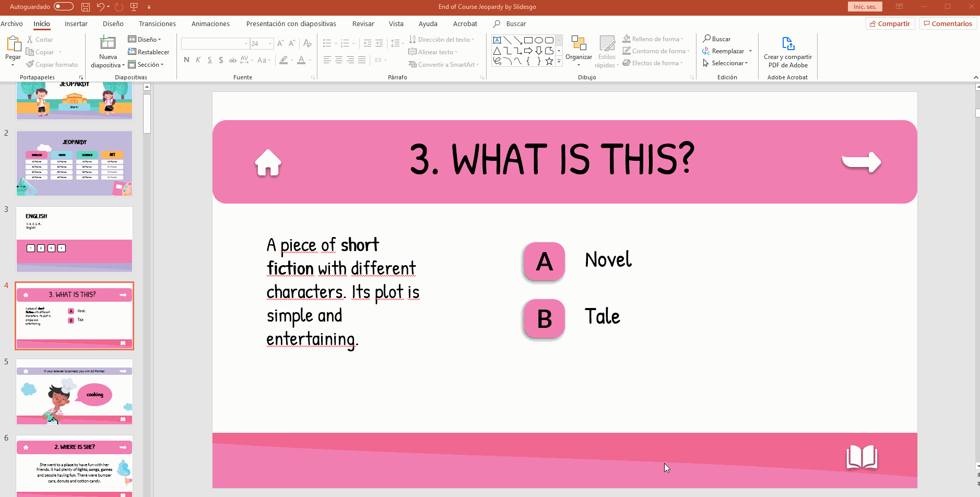This screenshot has width=980, height=497.
Task: Start presentation from beginning icon
Action: 134,7
